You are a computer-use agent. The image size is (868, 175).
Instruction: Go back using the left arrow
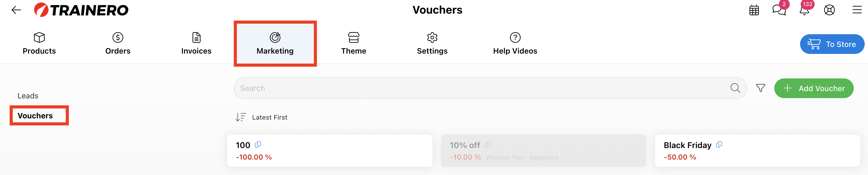16,10
